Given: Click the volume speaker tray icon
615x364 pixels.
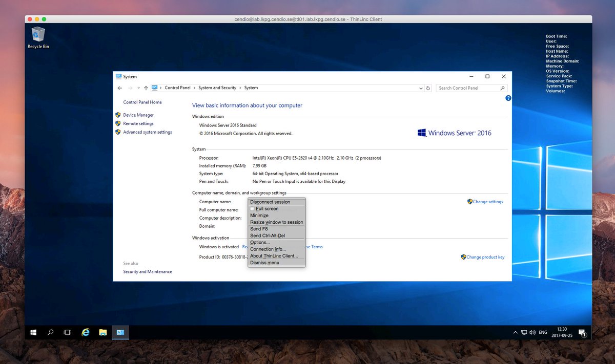Looking at the screenshot, I should (x=532, y=332).
